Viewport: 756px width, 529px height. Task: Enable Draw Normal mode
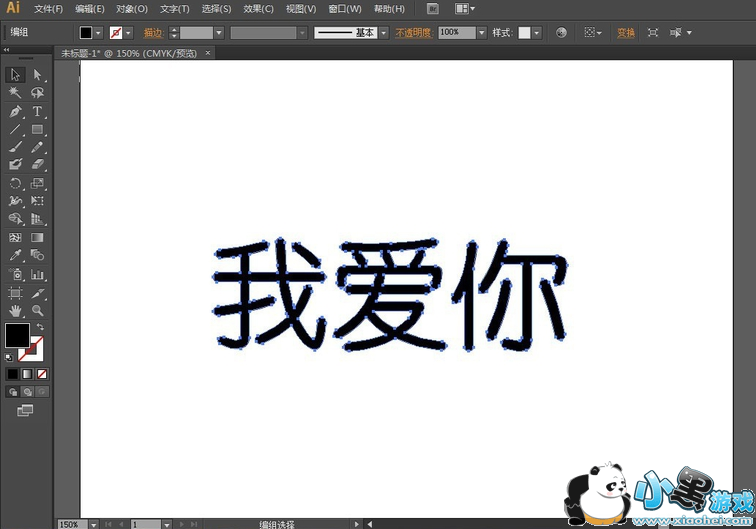click(13, 392)
